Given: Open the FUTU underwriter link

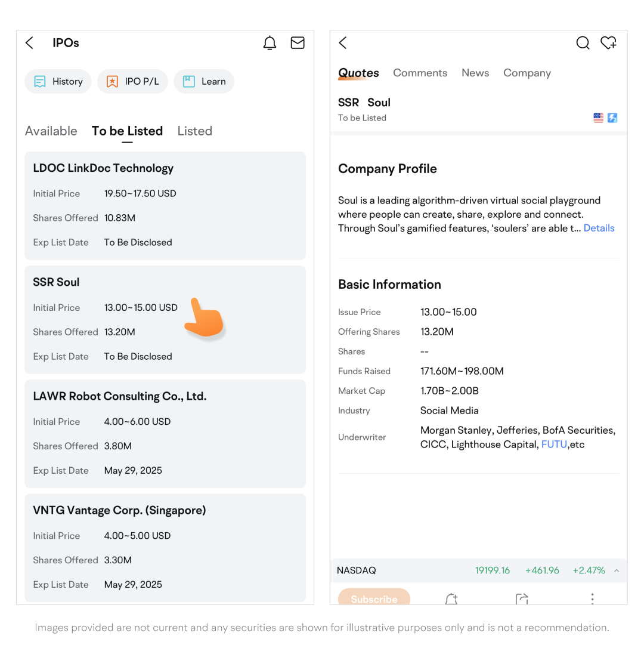Looking at the screenshot, I should pyautogui.click(x=554, y=445).
